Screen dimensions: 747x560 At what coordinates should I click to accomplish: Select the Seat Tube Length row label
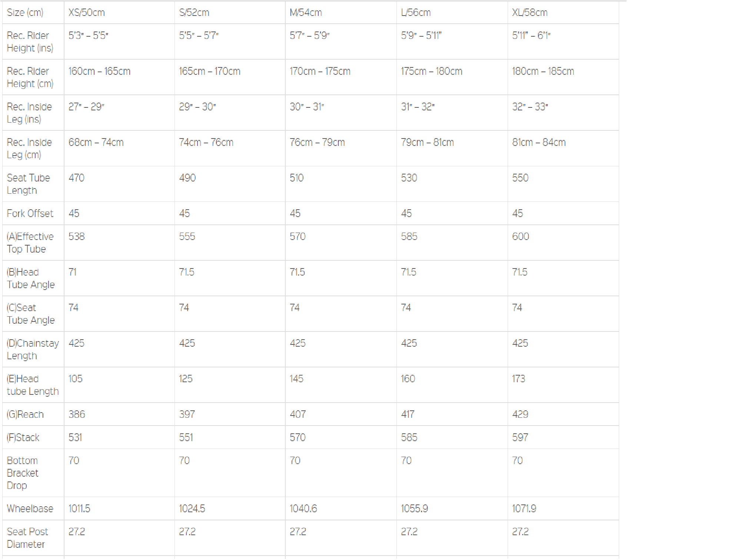28,184
